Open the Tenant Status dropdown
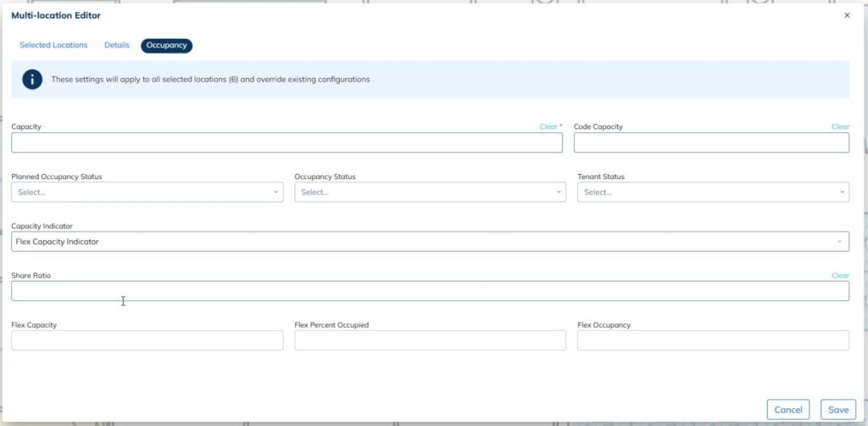Viewport: 868px width, 426px height. click(x=713, y=193)
